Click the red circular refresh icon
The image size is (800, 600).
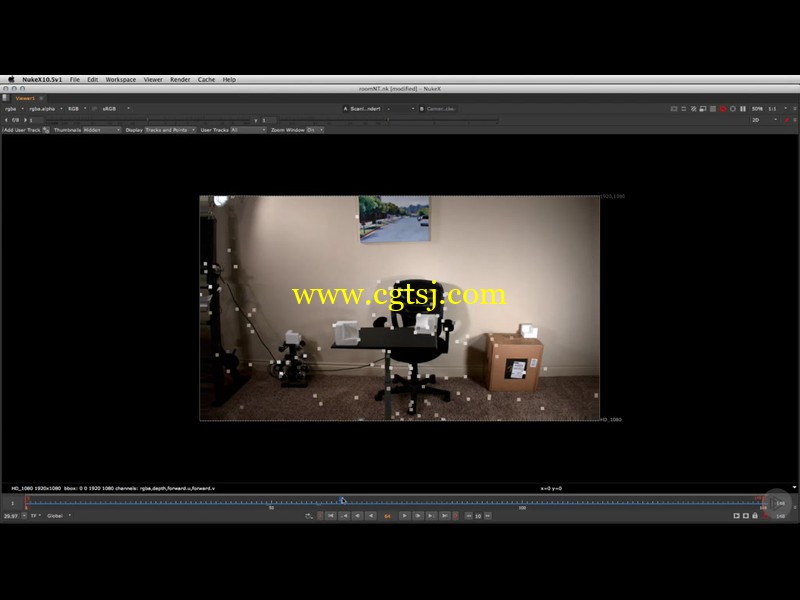[x=723, y=109]
